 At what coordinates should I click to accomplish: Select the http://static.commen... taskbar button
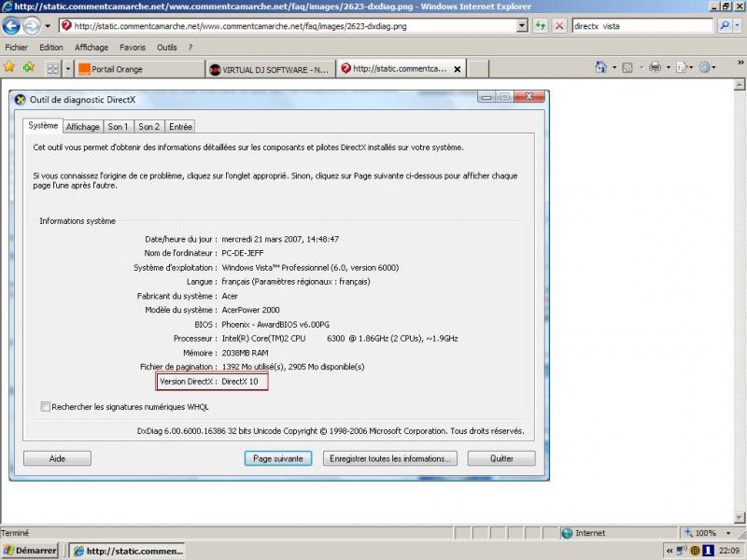pos(128,551)
